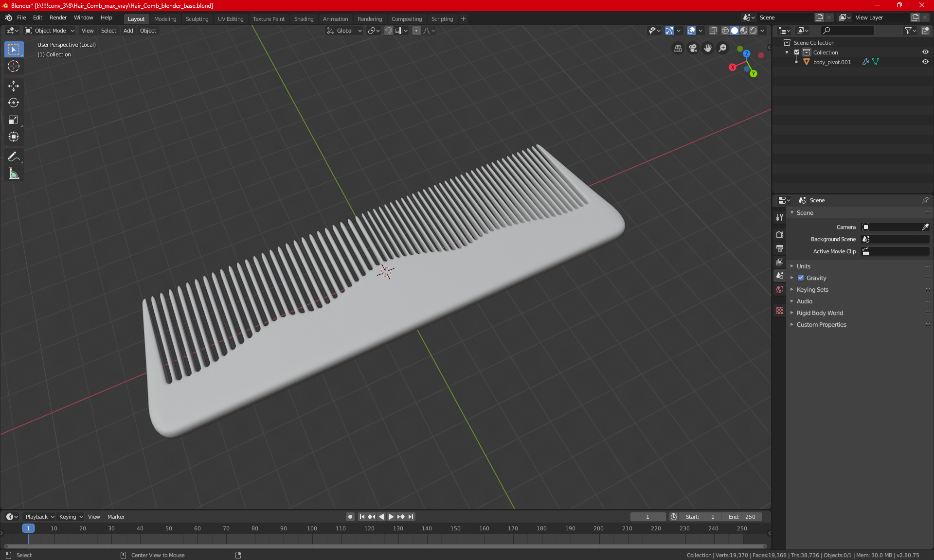Viewport: 934px width, 560px height.
Task: Add a new workspace with plus
Action: (463, 19)
